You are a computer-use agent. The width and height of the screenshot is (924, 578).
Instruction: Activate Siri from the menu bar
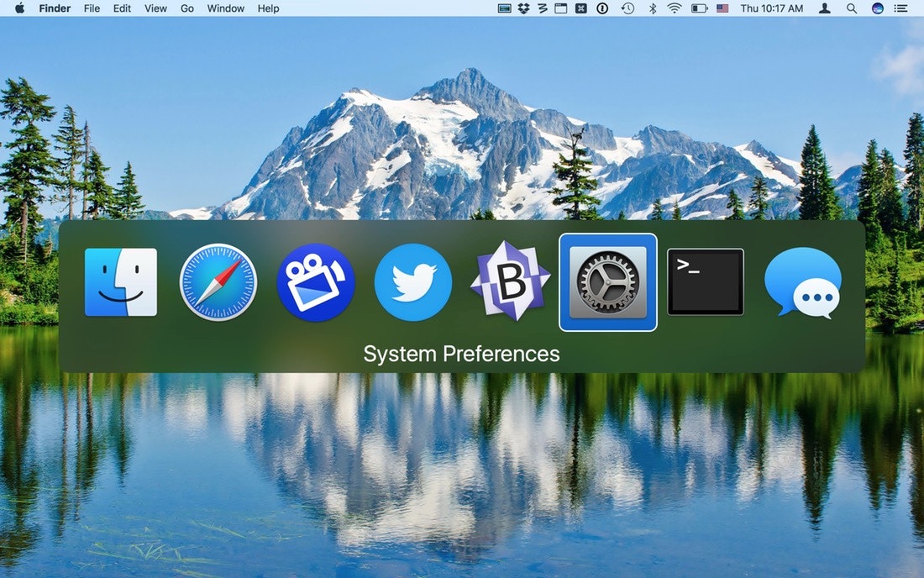tap(878, 8)
